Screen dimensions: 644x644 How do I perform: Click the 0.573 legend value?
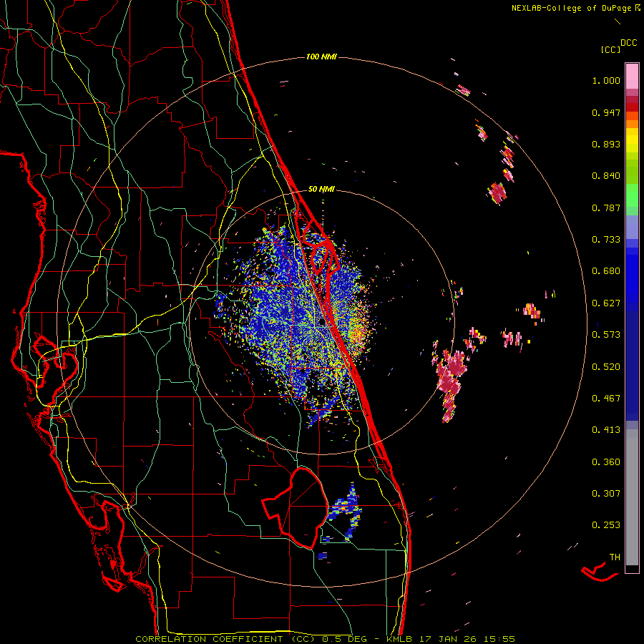point(606,335)
